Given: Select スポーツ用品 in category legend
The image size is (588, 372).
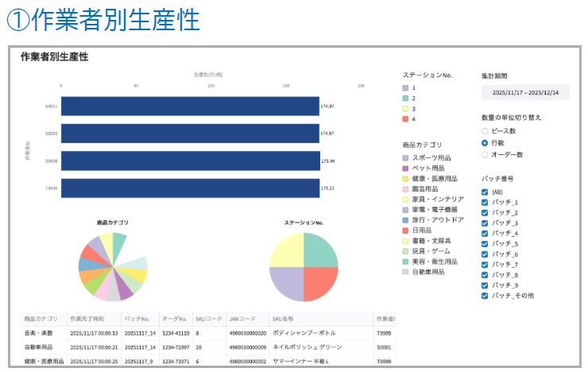Looking at the screenshot, I should point(427,158).
